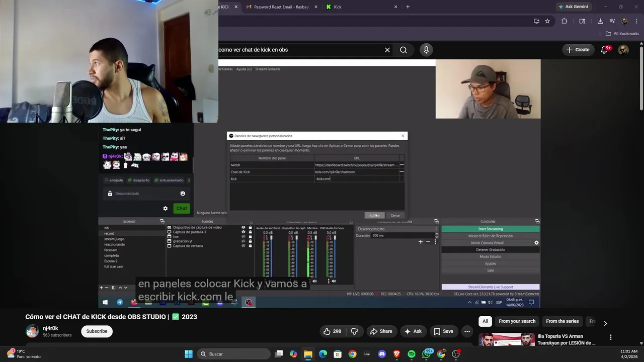This screenshot has width=644, height=362.
Task: Open options menu for Ilia Topuria video
Action: pyautogui.click(x=611, y=337)
